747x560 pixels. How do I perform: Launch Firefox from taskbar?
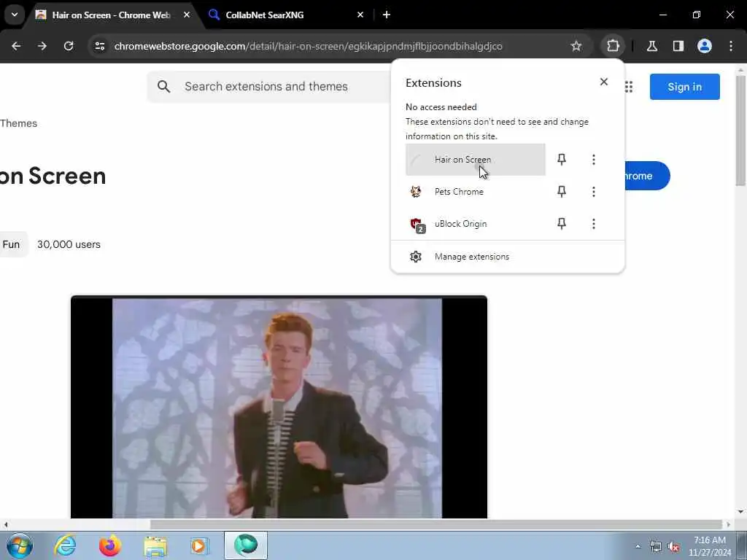tap(110, 545)
